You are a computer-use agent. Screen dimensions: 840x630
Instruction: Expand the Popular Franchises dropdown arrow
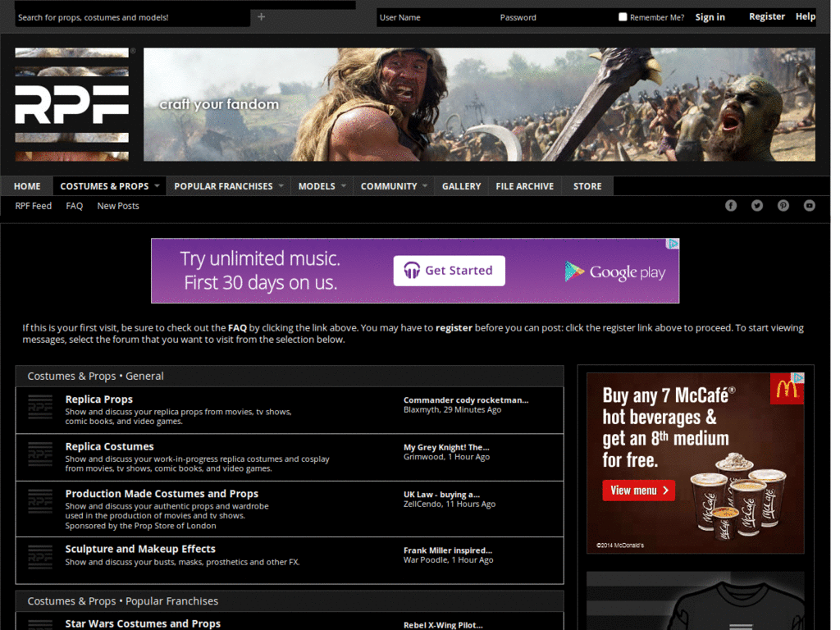281,186
